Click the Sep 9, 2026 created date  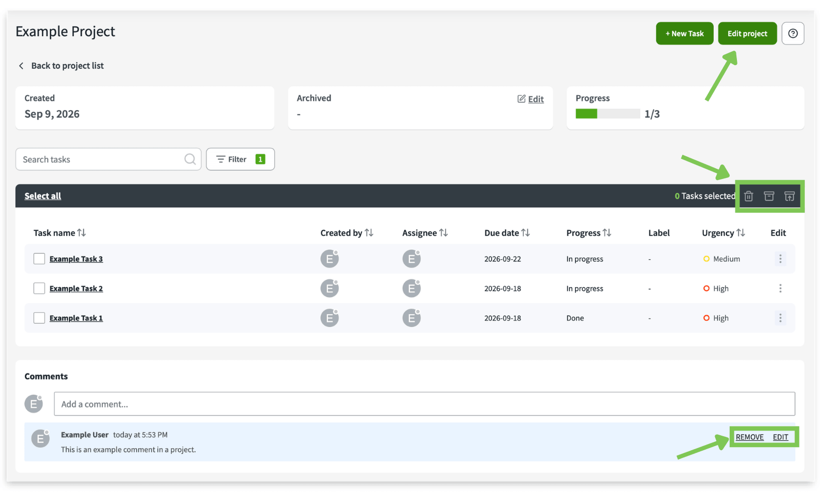tap(52, 114)
